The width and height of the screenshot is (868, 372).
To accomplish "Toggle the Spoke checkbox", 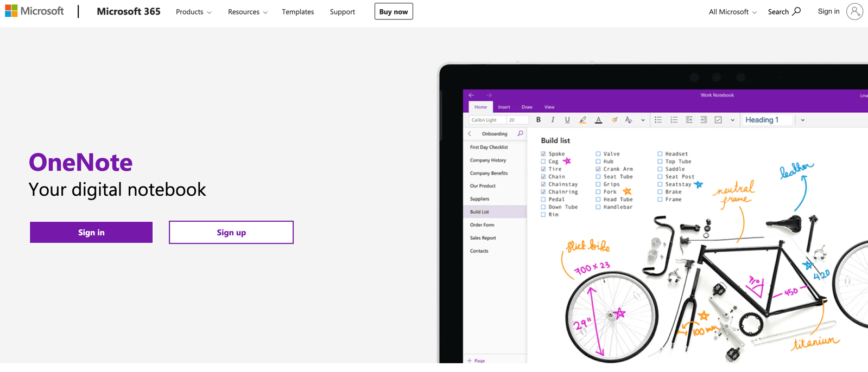I will [543, 154].
